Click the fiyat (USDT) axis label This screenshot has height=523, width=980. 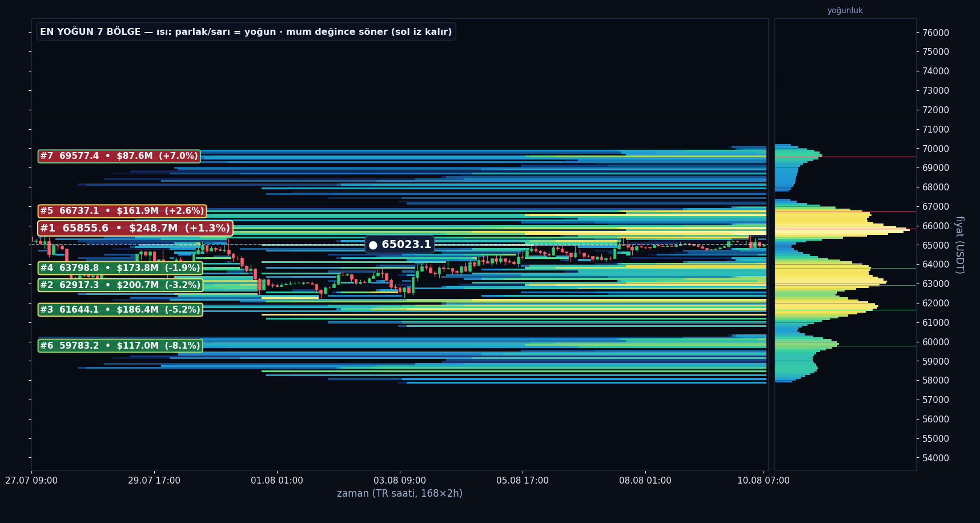959,245
